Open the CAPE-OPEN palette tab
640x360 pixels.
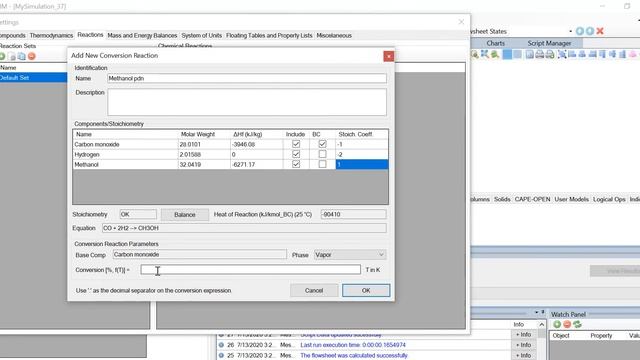point(532,199)
